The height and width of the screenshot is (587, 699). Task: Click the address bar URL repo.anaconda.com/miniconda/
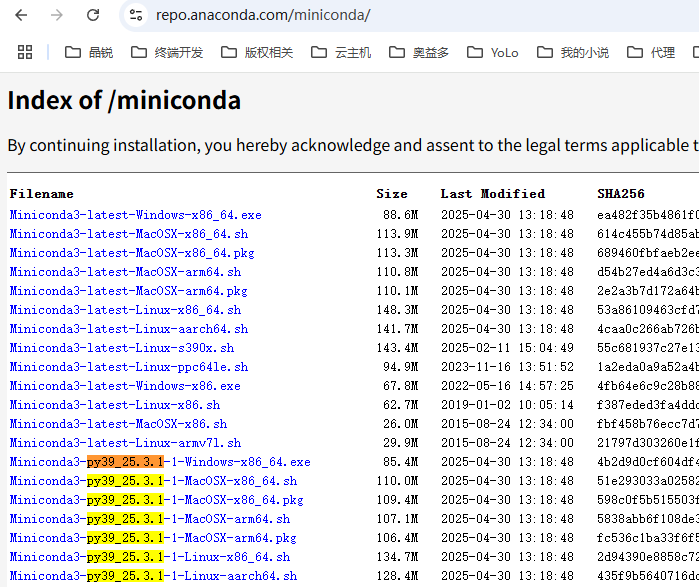click(263, 15)
